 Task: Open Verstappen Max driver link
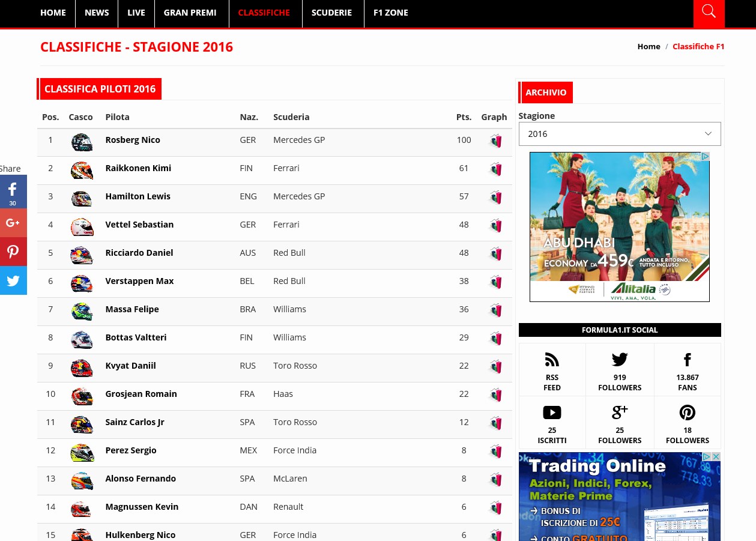click(x=139, y=281)
